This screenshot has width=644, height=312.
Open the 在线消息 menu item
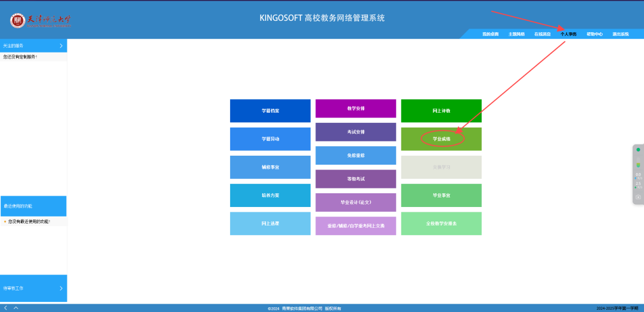[543, 34]
